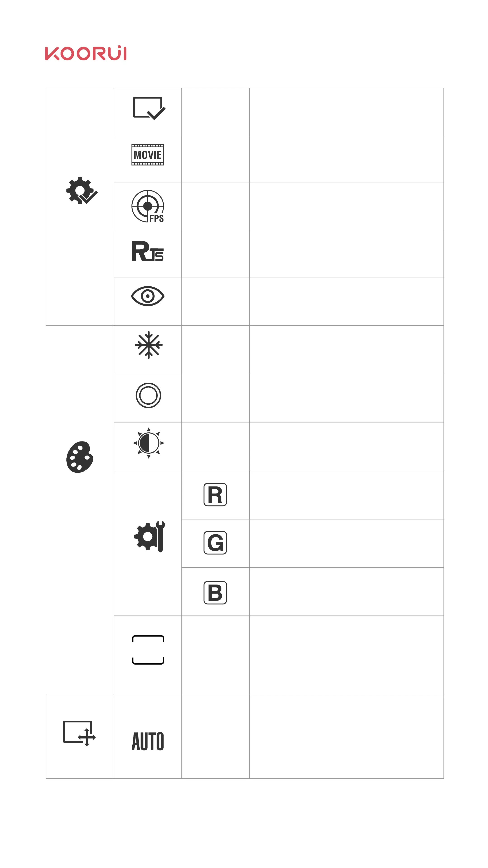Select the FPS crosshair mode icon
Viewport: 488px width, 868px height.
click(148, 206)
